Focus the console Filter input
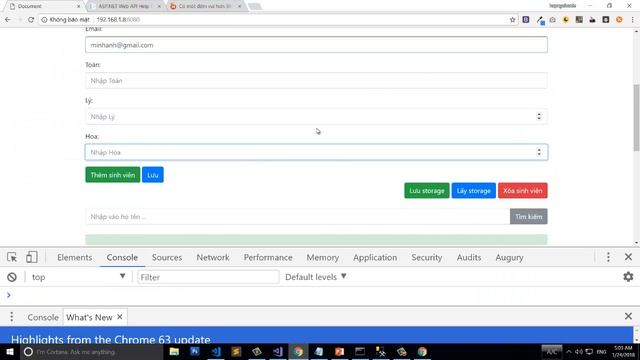Screen dimensions: 640x360 point(208,277)
